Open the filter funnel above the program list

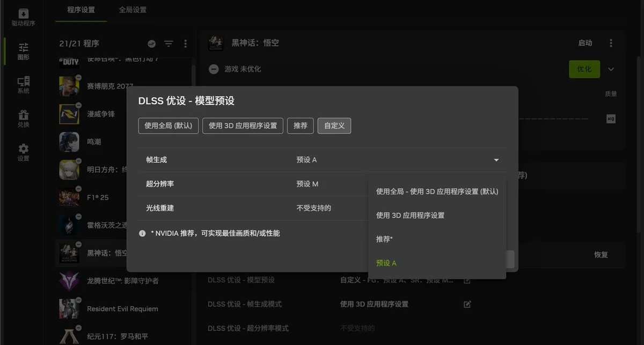point(169,44)
